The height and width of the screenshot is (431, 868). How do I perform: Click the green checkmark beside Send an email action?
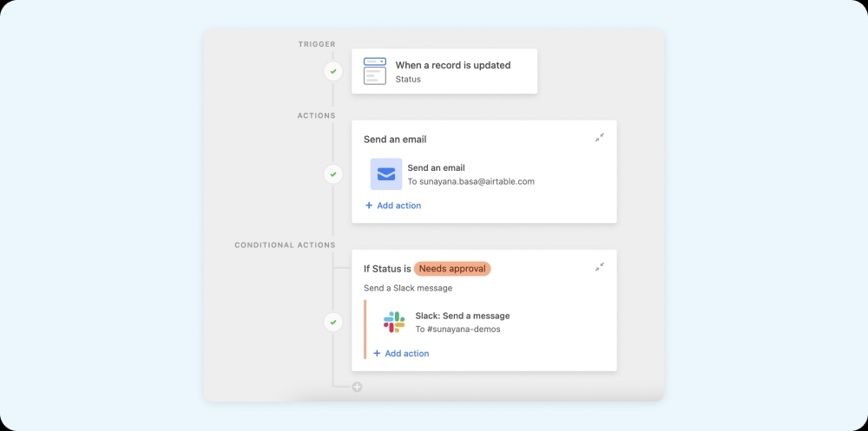click(x=333, y=174)
